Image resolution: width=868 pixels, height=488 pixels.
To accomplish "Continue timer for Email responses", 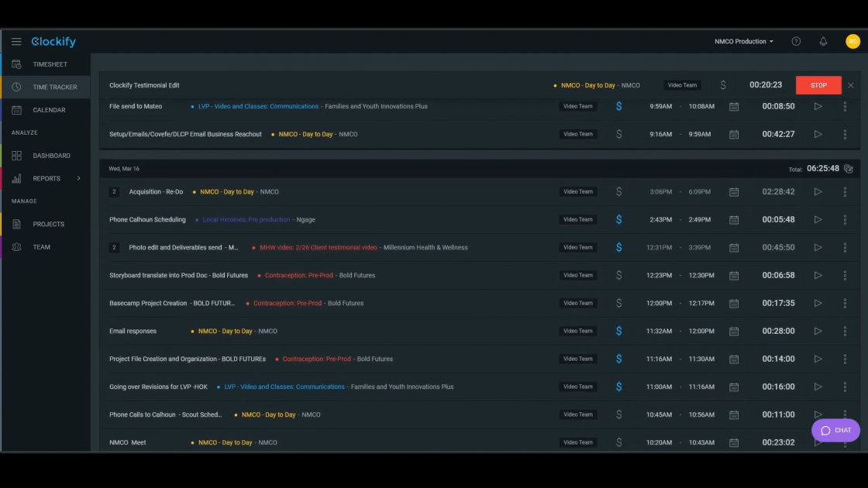I will (818, 331).
